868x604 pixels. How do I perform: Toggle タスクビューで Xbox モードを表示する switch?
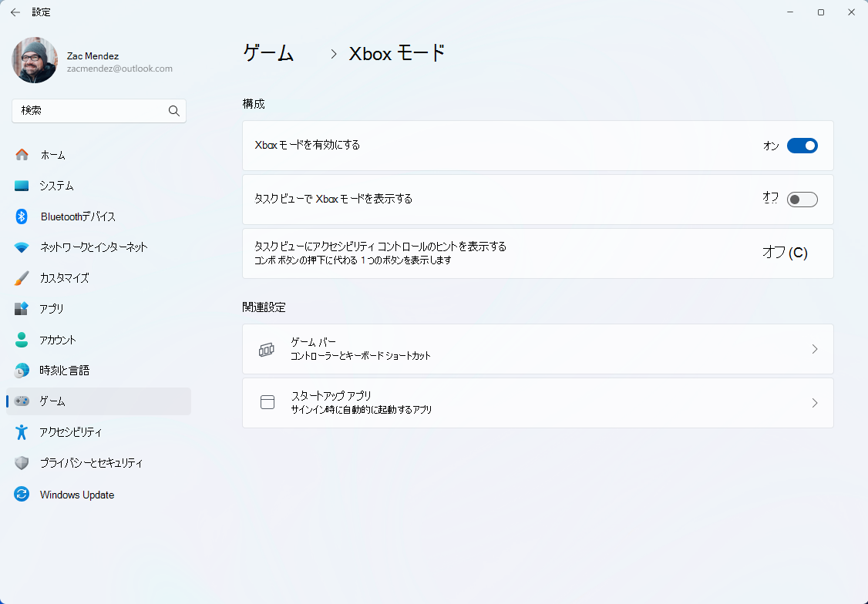tap(802, 199)
